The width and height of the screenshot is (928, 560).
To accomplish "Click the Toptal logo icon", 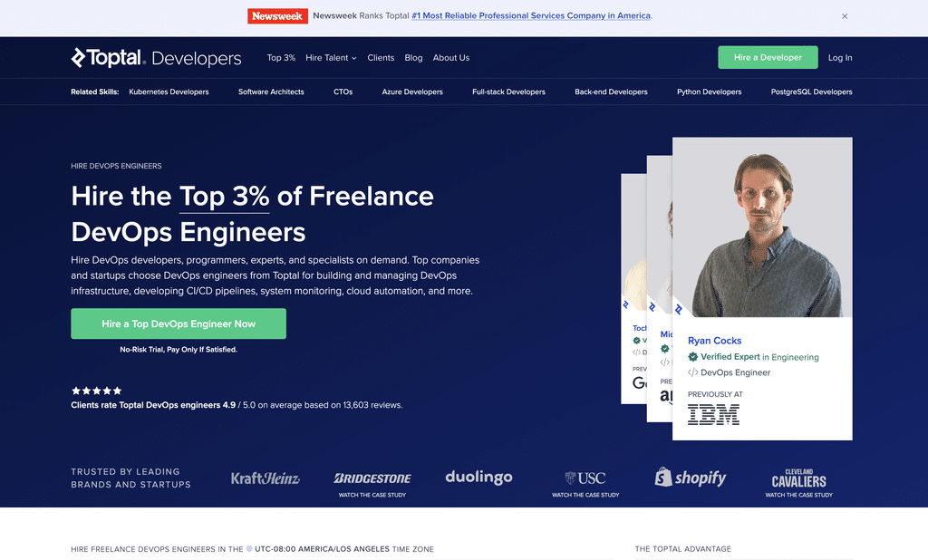I will tap(79, 57).
